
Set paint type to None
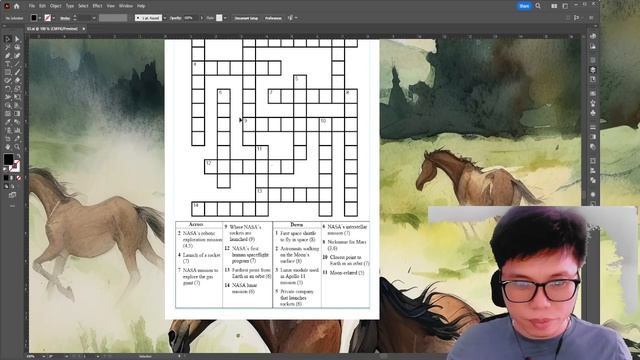[x=18, y=178]
